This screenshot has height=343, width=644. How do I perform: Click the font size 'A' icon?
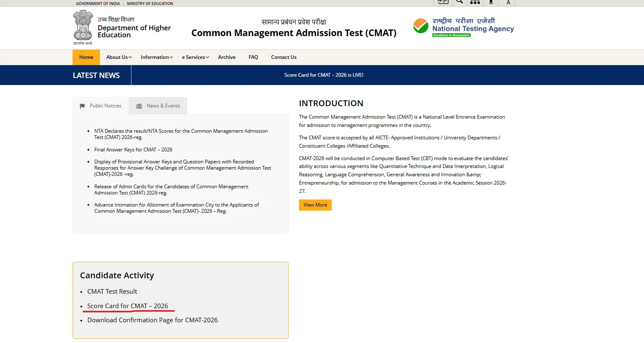tap(508, 2)
